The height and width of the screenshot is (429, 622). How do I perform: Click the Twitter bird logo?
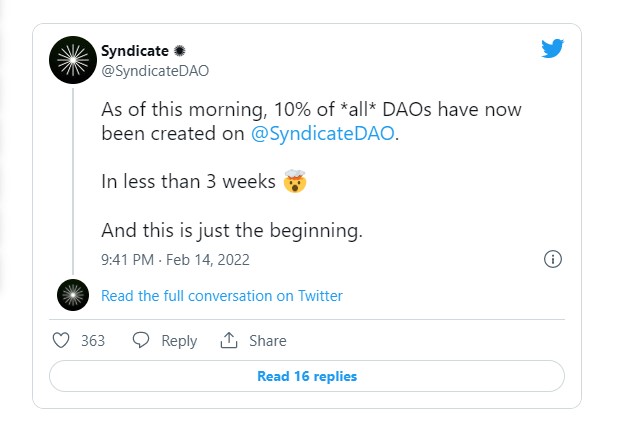click(553, 49)
